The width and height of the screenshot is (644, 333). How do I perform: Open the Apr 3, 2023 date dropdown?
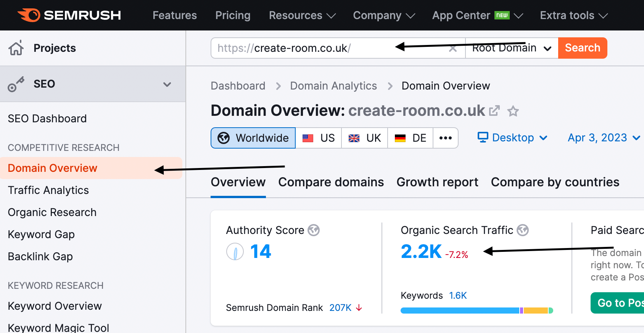point(604,138)
